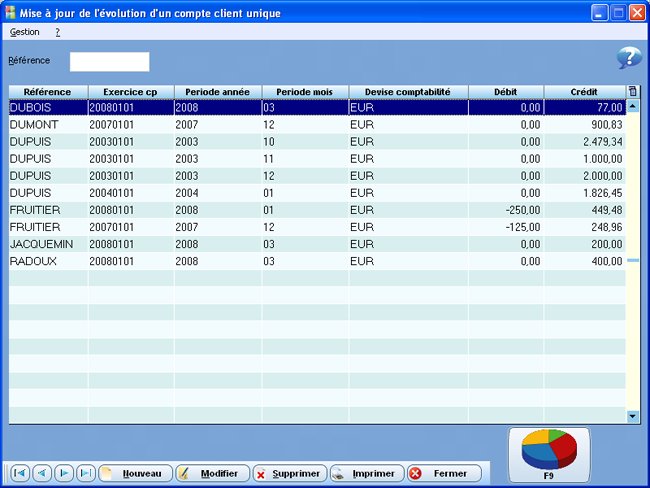Click exercice 20070101 in the DUMONT row
Viewport: 650px width, 488px height.
coord(112,124)
